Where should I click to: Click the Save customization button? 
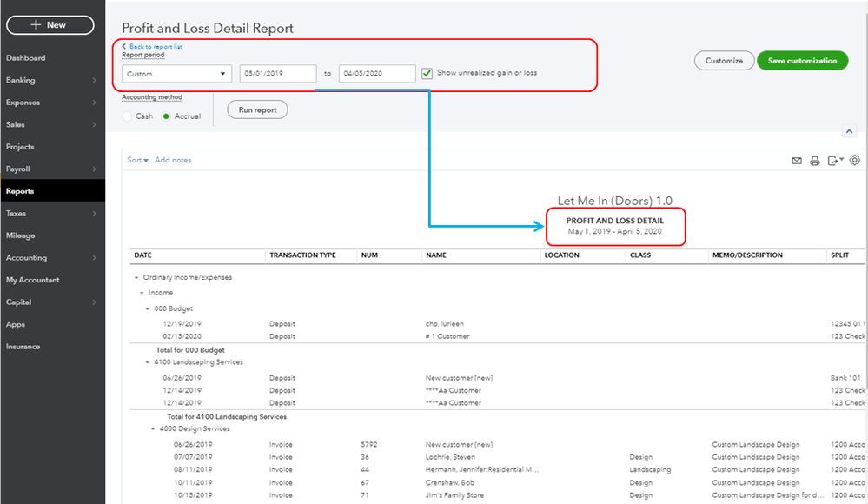click(x=802, y=61)
